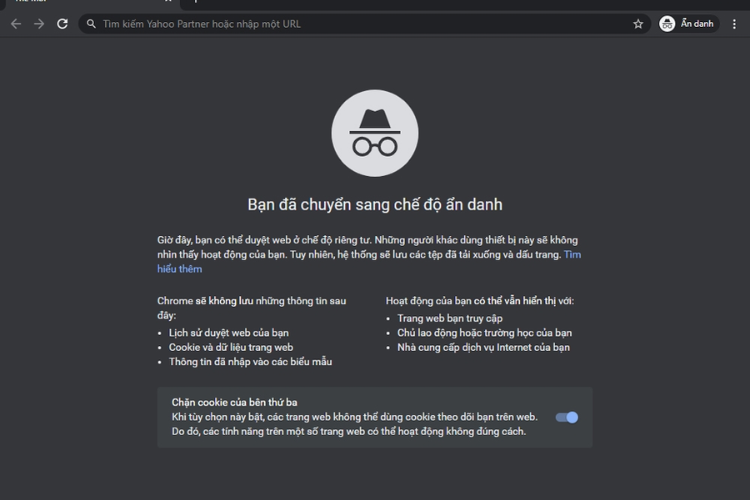
Task: Click Chủ lao động hoặc trường học của bạn
Action: click(x=485, y=333)
